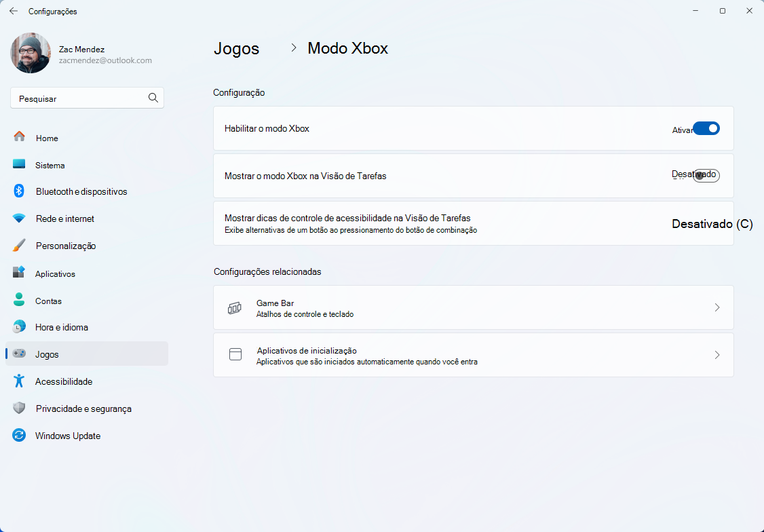
Task: Select Aplicativos in the sidebar
Action: tap(87, 273)
